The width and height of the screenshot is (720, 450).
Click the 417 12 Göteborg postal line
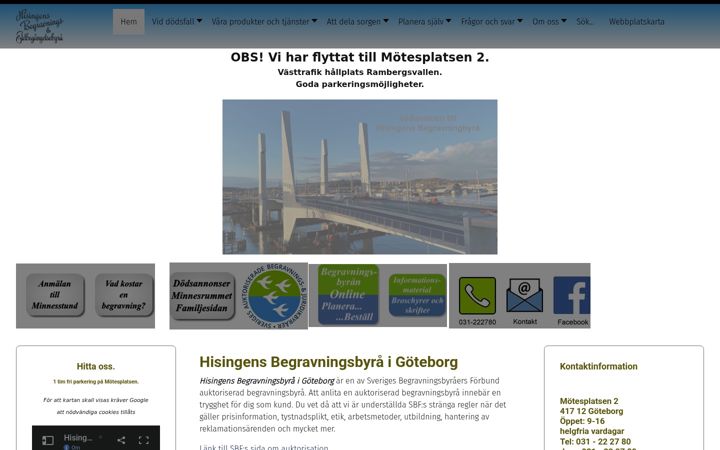pos(591,411)
